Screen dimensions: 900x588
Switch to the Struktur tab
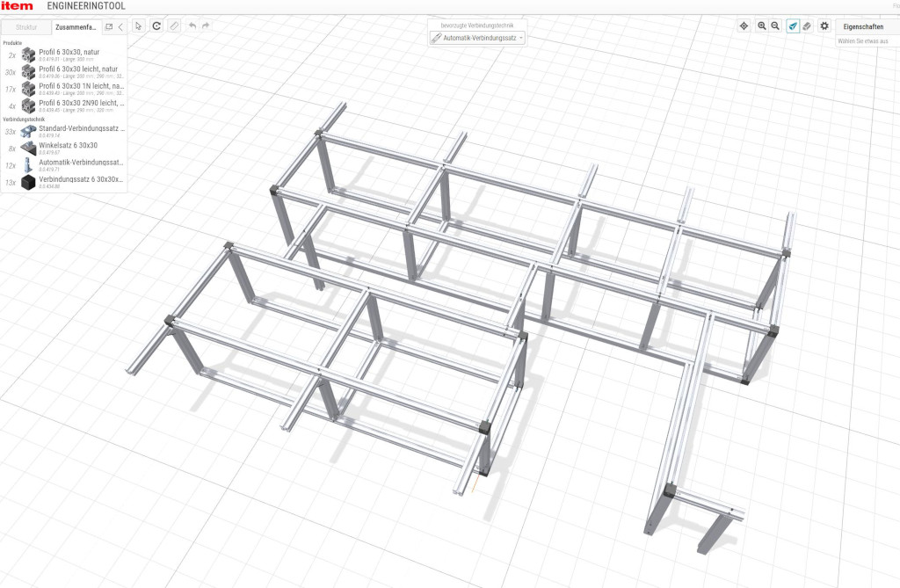(x=26, y=27)
